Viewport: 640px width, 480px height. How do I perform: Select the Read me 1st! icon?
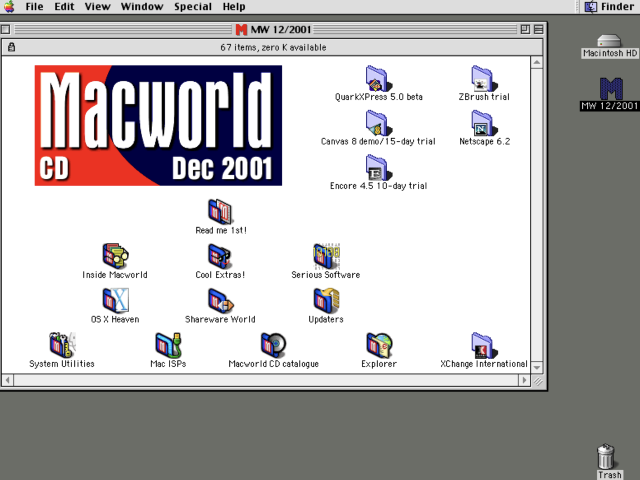pos(220,212)
